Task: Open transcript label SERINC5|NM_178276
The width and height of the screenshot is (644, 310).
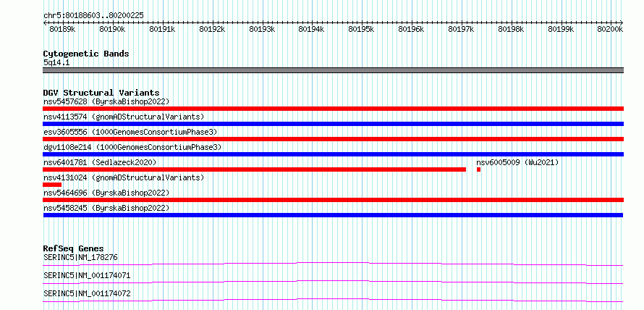Action: (x=80, y=257)
